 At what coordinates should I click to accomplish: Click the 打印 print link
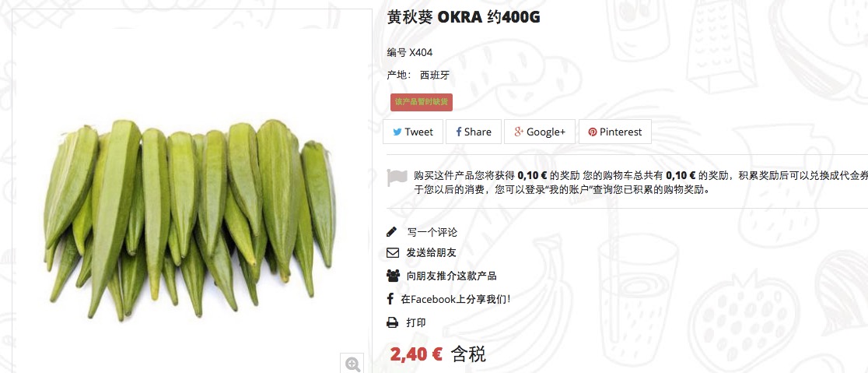tap(416, 322)
